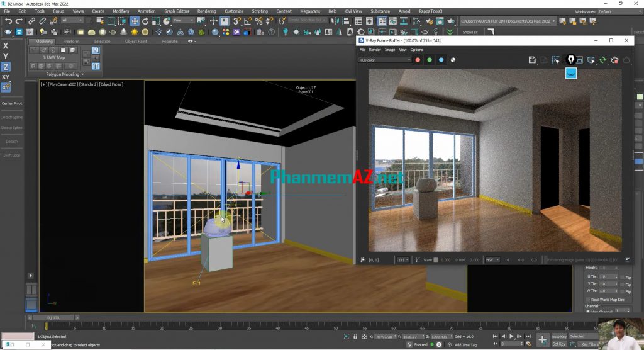Viewport: 644px width, 350px height.
Task: Open the Selected key mode dropdown
Action: 583,336
